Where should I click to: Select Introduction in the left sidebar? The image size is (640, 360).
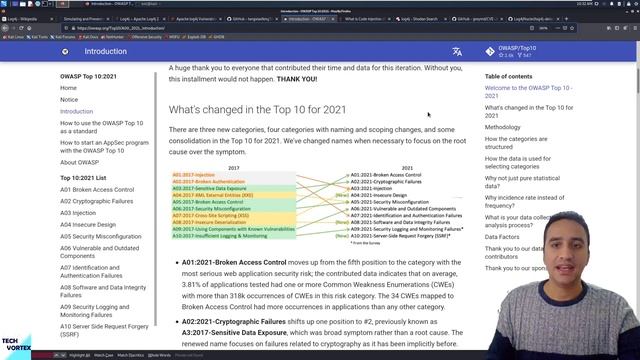[76, 111]
